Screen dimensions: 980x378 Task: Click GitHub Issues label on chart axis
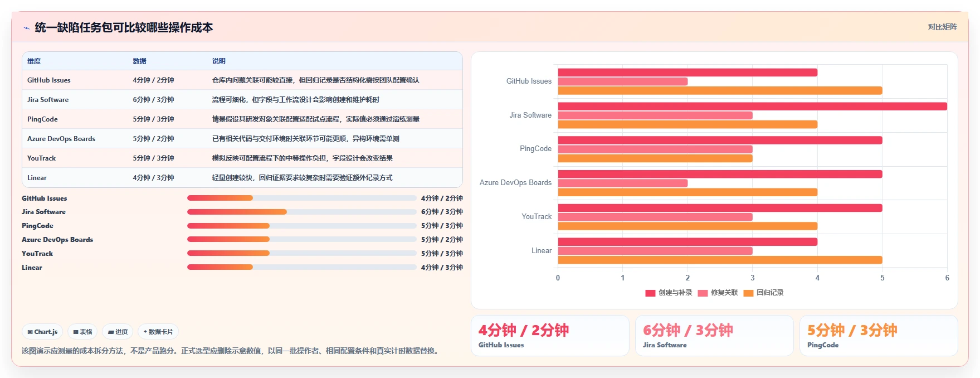[x=529, y=81]
